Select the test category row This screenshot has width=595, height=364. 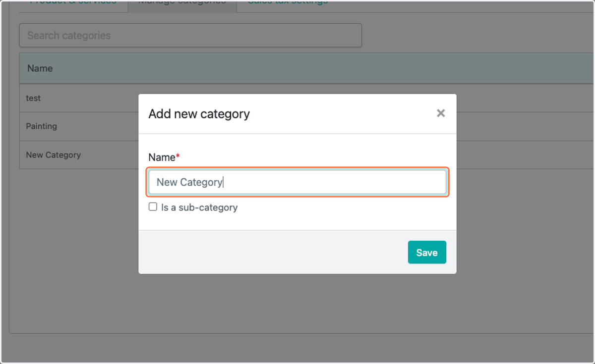coord(307,98)
